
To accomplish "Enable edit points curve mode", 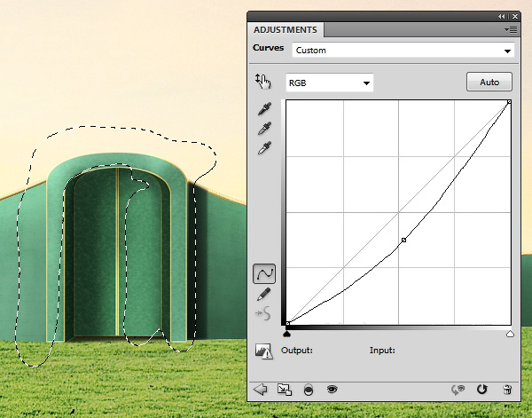I will (x=263, y=273).
